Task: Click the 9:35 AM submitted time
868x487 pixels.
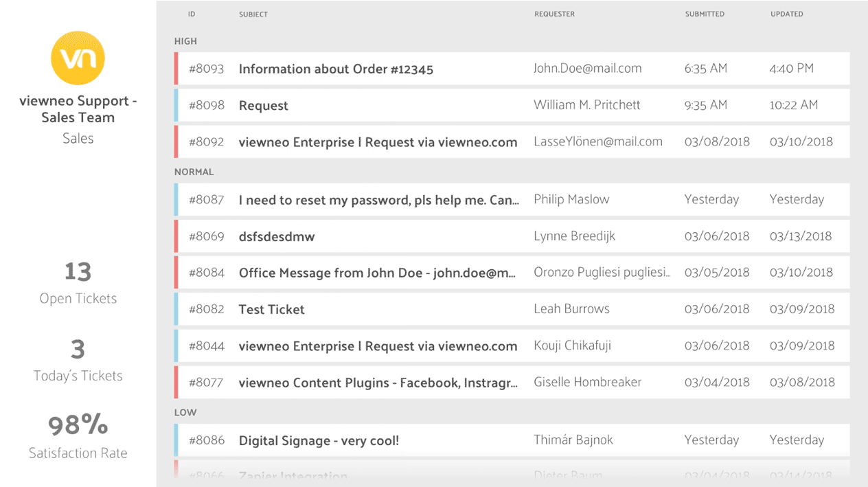Action: [706, 105]
